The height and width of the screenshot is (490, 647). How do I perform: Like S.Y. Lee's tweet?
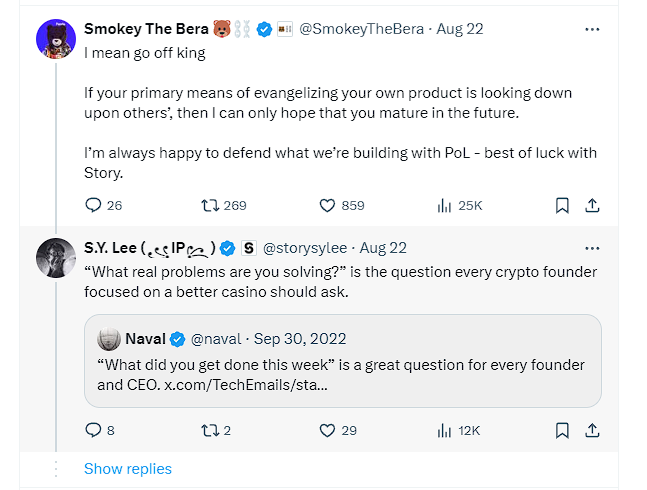(x=326, y=430)
